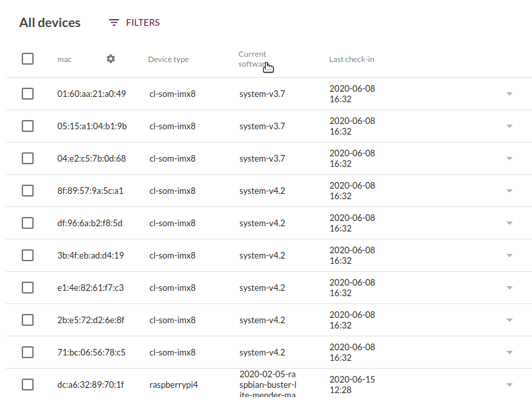Viewport: 532px width, 403px height.
Task: Select device 8f:89:57:9a:5c:a1 checkbox
Action: tap(28, 190)
